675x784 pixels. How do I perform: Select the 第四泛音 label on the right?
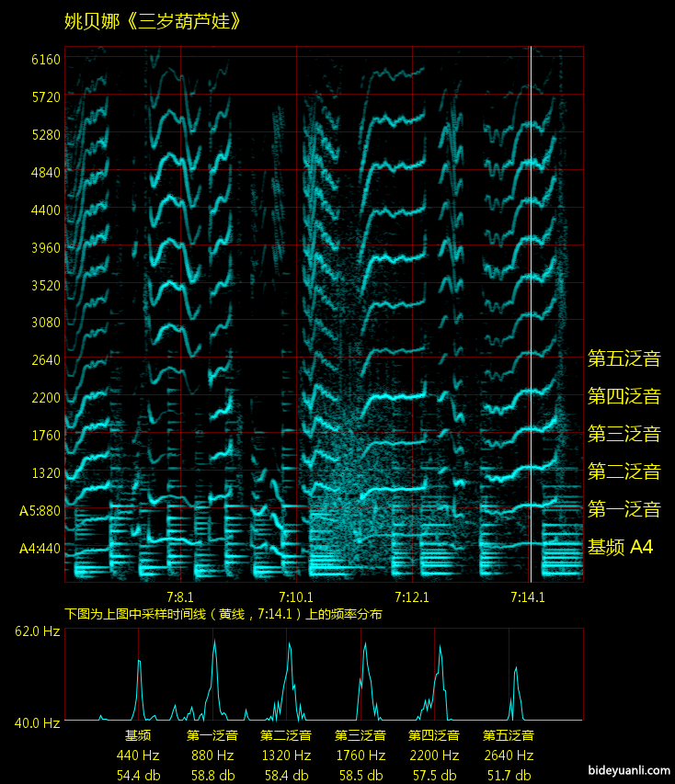click(x=624, y=396)
